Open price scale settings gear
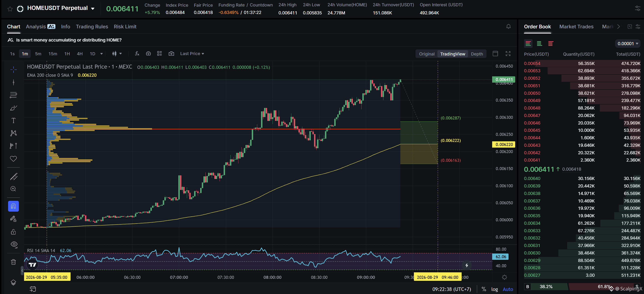Screen dimensions: 644x294 point(504,277)
